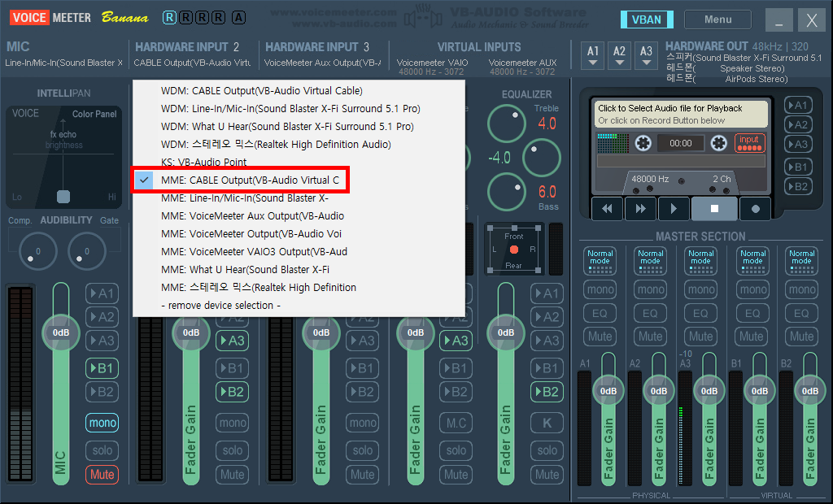Toggle A2 routing on MIC strip
833x504 pixels.
pyautogui.click(x=102, y=317)
